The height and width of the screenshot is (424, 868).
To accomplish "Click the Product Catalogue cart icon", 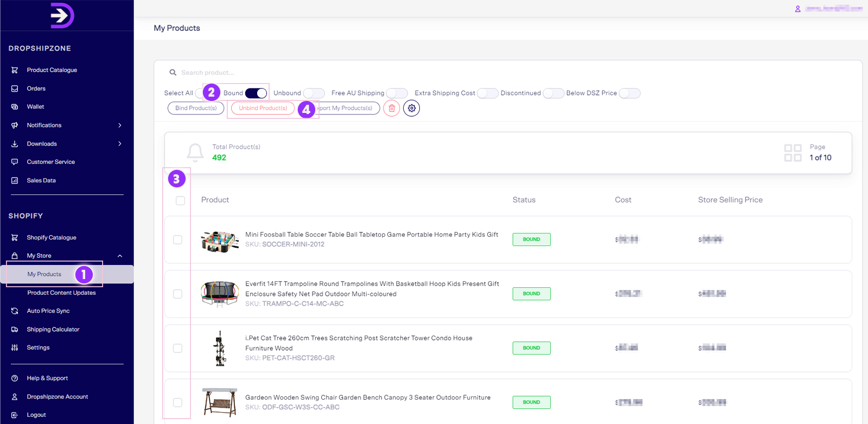I will coord(15,70).
